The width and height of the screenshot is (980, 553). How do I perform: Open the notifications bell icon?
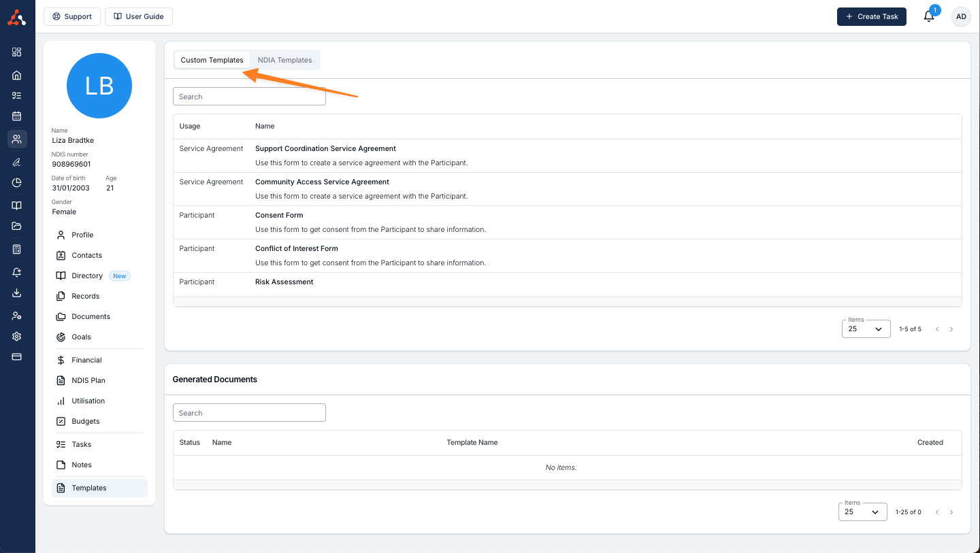pos(929,17)
